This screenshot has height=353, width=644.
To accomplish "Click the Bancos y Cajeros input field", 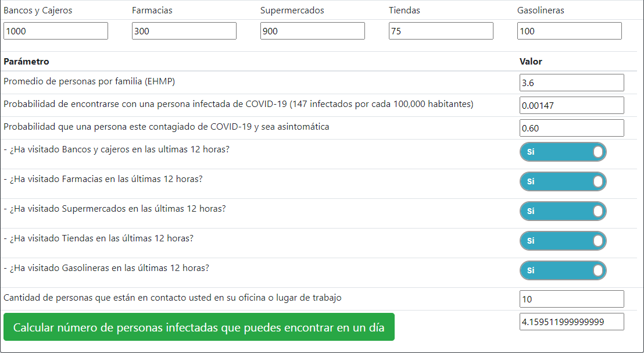I will pyautogui.click(x=56, y=31).
